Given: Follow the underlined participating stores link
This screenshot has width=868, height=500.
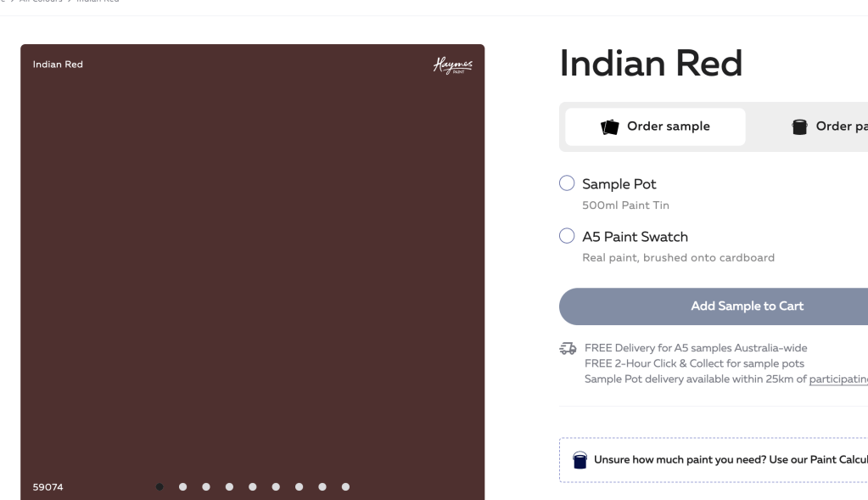Looking at the screenshot, I should click(837, 379).
